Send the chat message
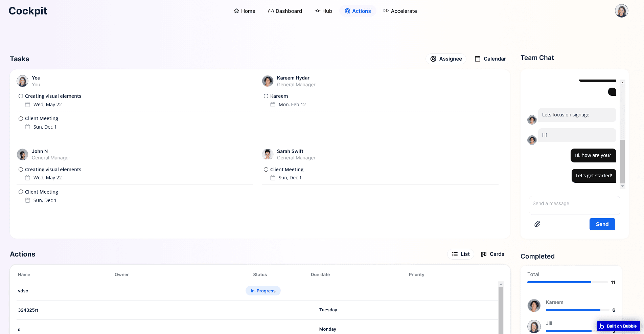Screen dimensions: 644x334 [602, 224]
